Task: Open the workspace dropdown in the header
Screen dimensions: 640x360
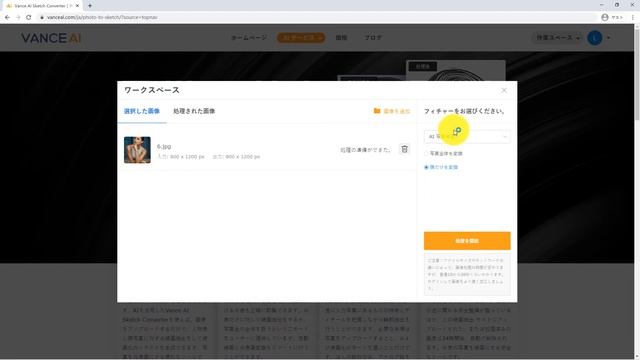Action: coord(558,38)
